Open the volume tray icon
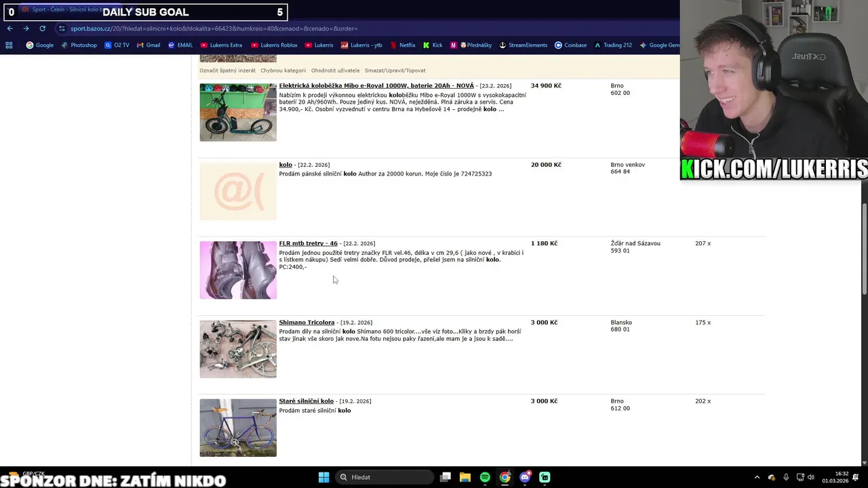This screenshot has height=488, width=868. (811, 477)
